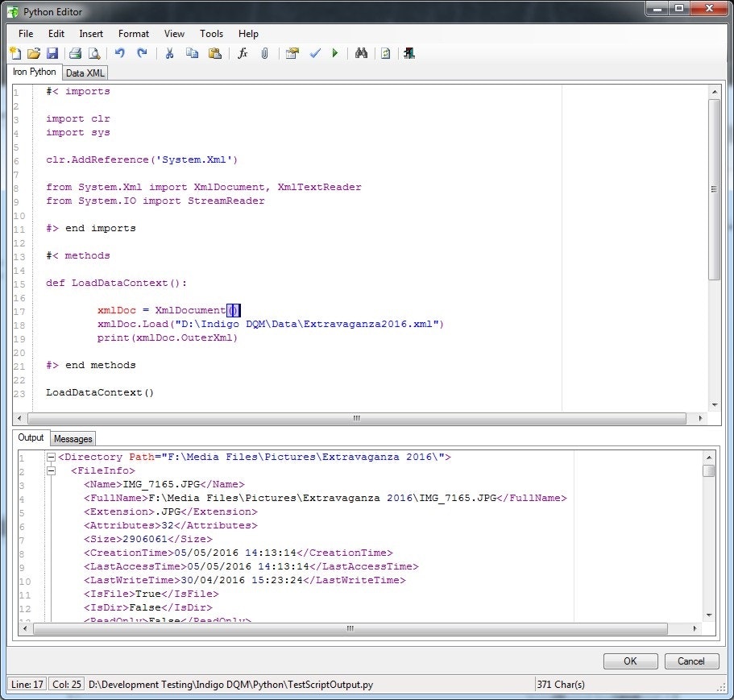The height and width of the screenshot is (700, 734).
Task: Open the Tools menu
Action: [x=211, y=34]
